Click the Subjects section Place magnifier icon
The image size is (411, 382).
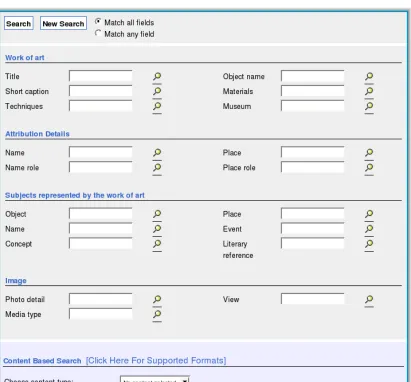click(369, 214)
